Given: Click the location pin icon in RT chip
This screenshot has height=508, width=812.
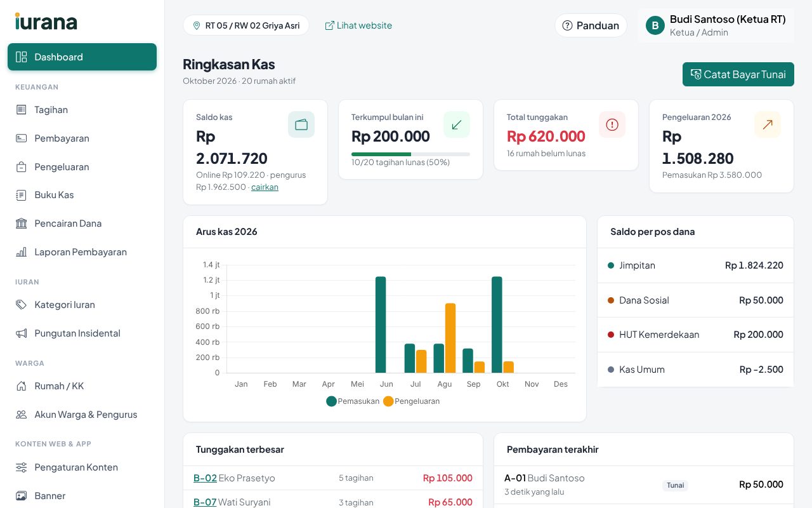Looking at the screenshot, I should [x=197, y=25].
